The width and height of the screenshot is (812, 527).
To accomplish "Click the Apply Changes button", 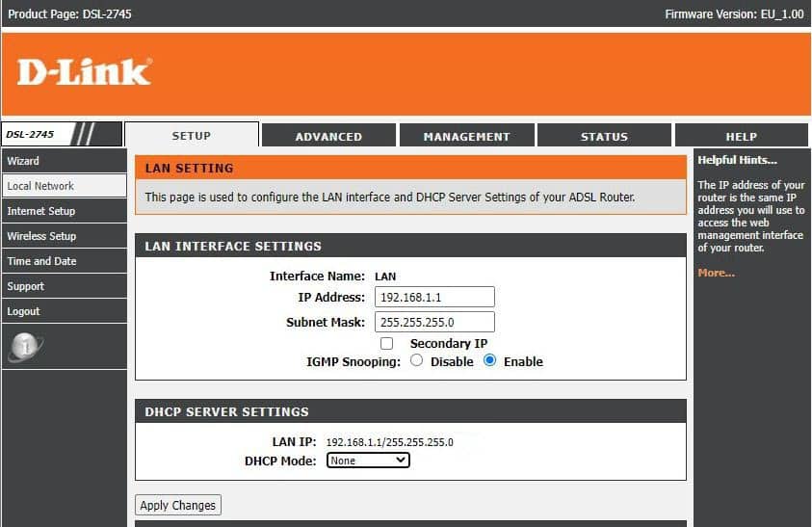I will pos(177,505).
